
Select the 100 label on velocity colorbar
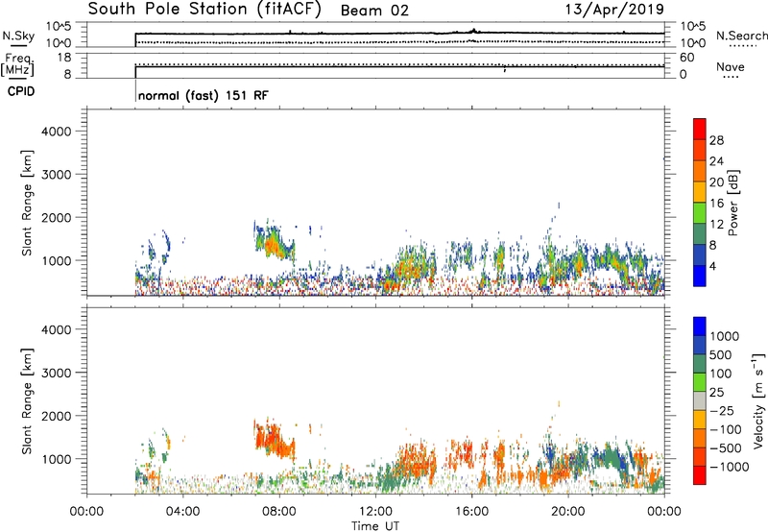721,374
